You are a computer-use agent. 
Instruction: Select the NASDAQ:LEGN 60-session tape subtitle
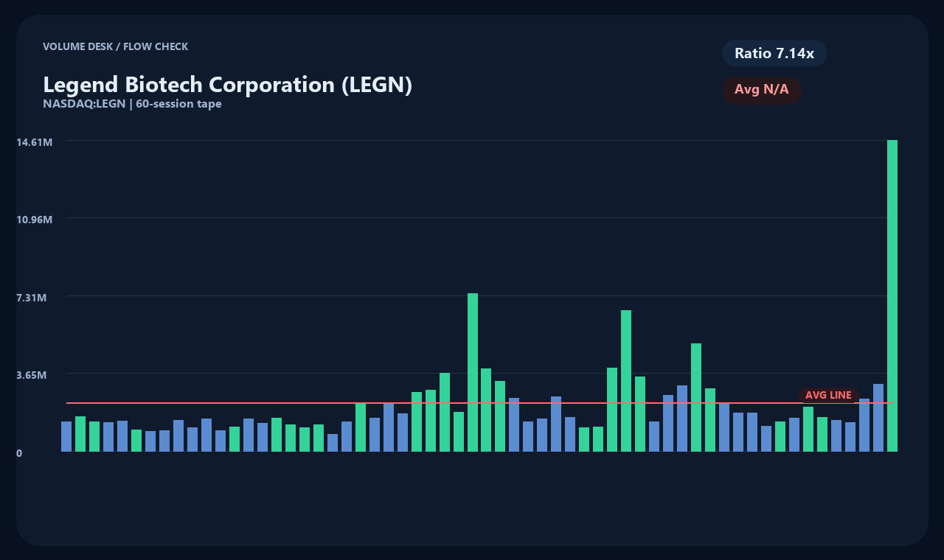132,104
